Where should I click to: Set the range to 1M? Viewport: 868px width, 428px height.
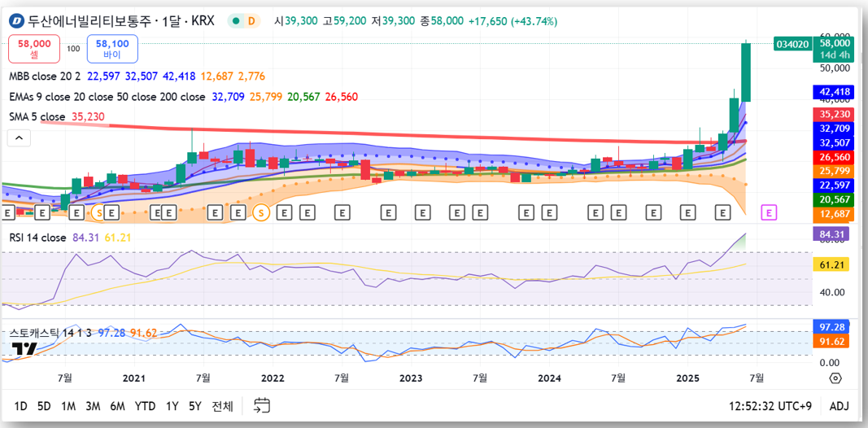click(68, 406)
